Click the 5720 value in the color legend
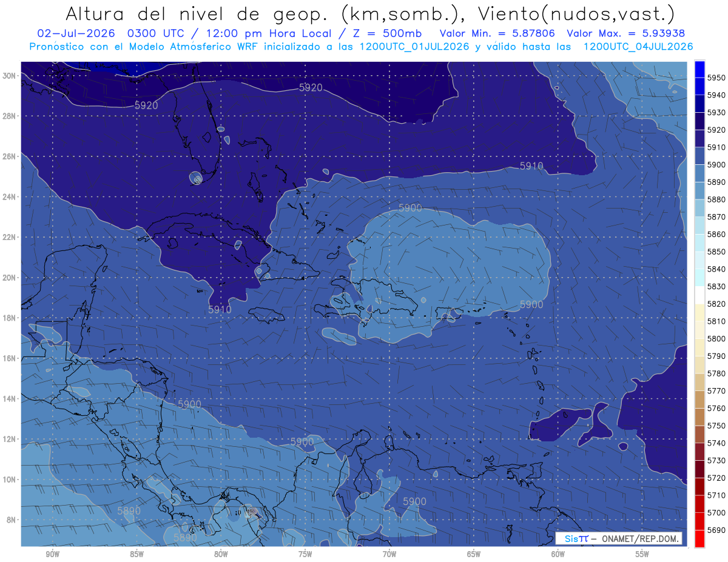Viewport: 728px width, 562px height. click(x=716, y=478)
